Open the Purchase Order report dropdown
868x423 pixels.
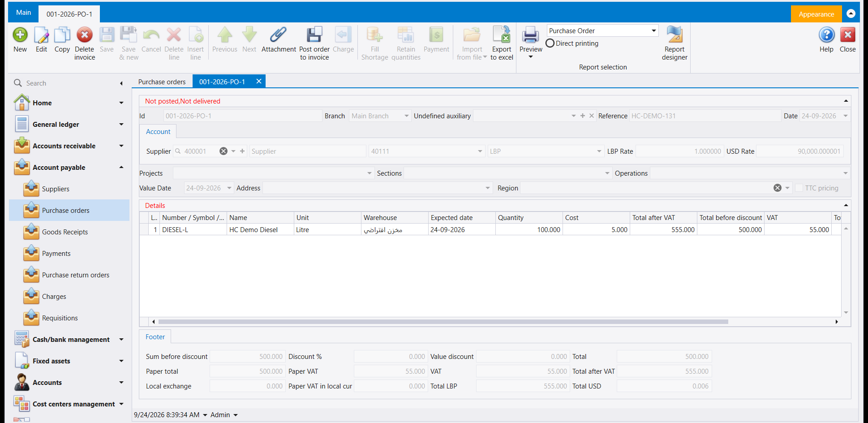[653, 30]
